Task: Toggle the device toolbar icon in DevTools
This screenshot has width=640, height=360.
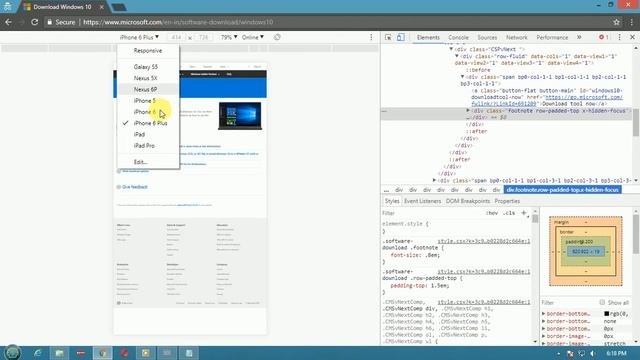Action: point(400,37)
